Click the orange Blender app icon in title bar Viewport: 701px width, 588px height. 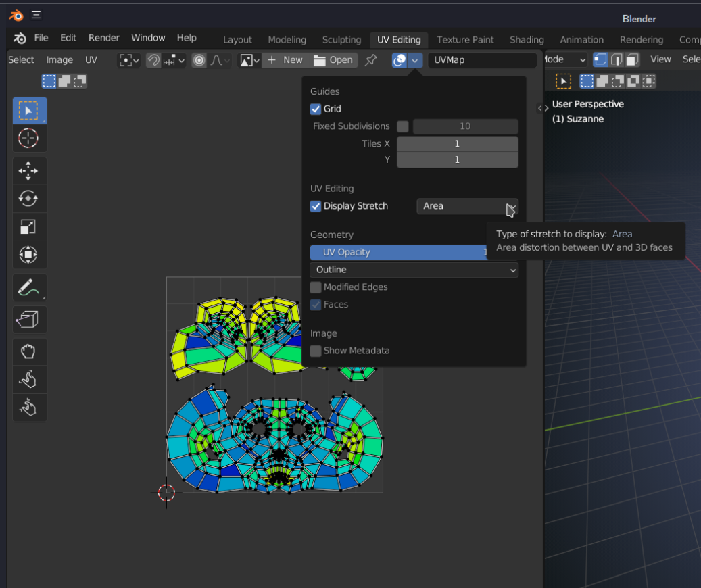coord(16,16)
